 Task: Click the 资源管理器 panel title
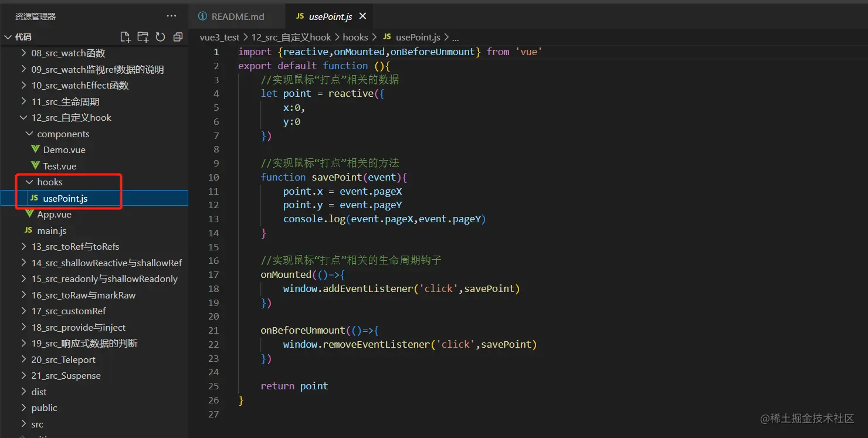click(36, 16)
